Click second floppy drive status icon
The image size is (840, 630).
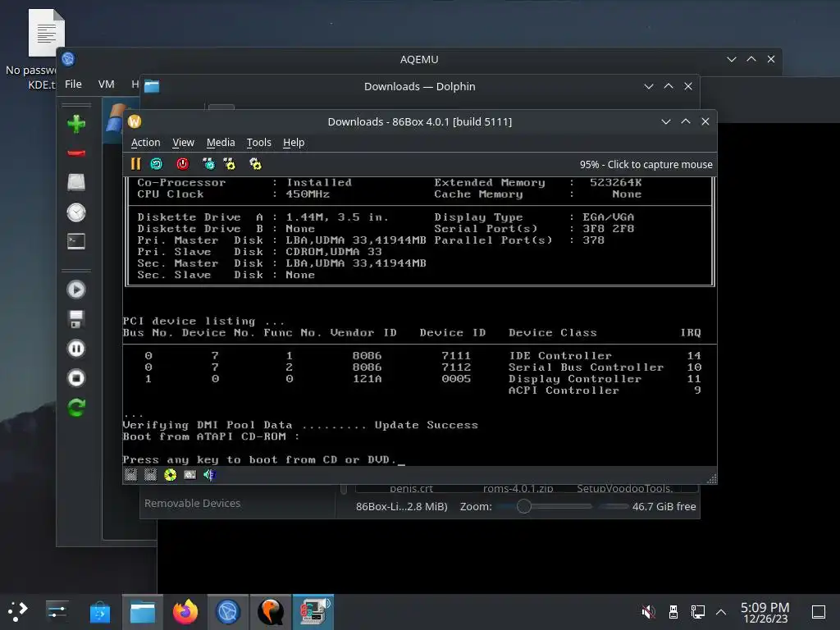tap(151, 475)
